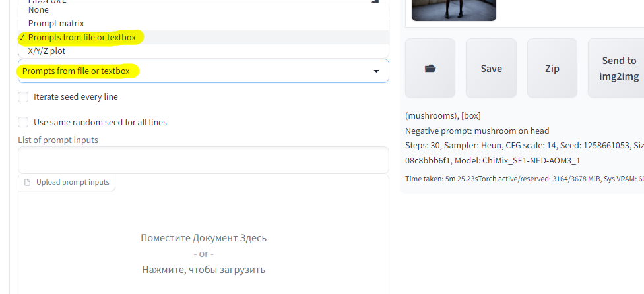The width and height of the screenshot is (644, 294).
Task: Click into List of prompt inputs textbox
Action: click(203, 160)
